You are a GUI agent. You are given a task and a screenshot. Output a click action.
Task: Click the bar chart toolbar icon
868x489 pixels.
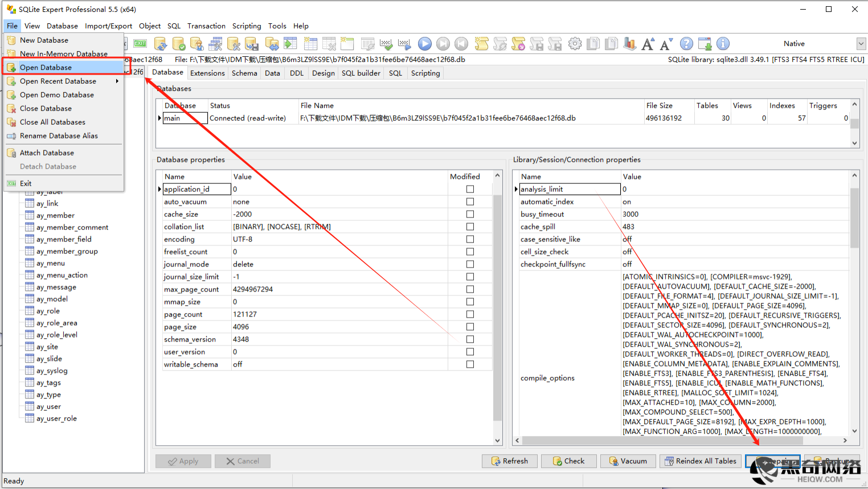point(629,44)
